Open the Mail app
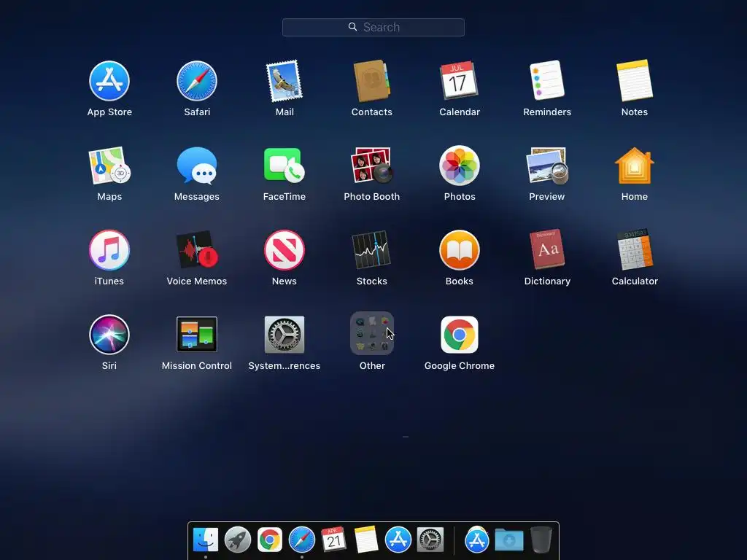This screenshot has width=747, height=560. pos(285,81)
